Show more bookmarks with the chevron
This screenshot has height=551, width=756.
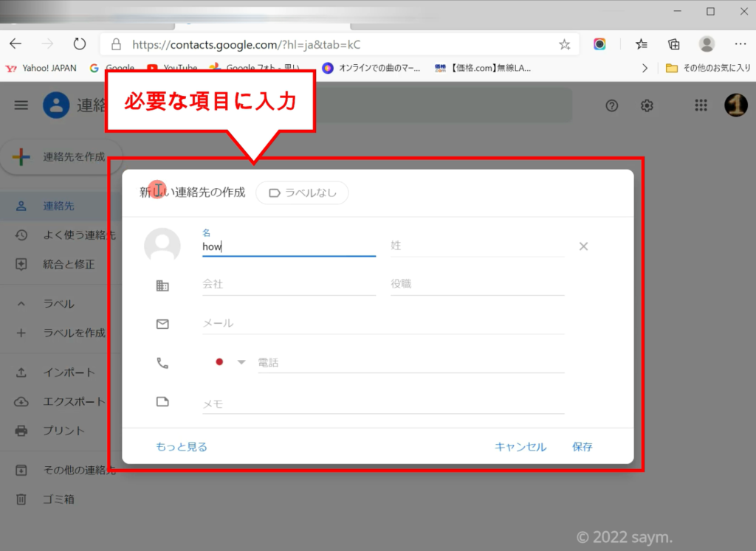pyautogui.click(x=645, y=68)
